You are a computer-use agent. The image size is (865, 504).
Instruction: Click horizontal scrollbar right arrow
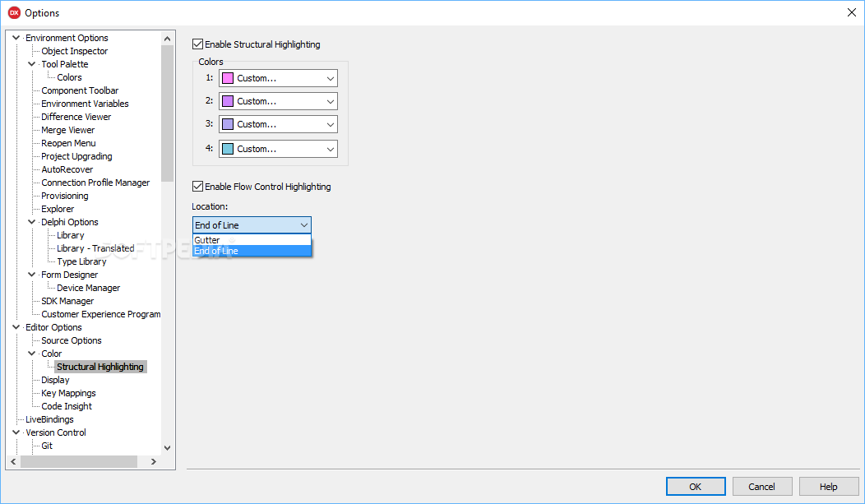(x=154, y=461)
